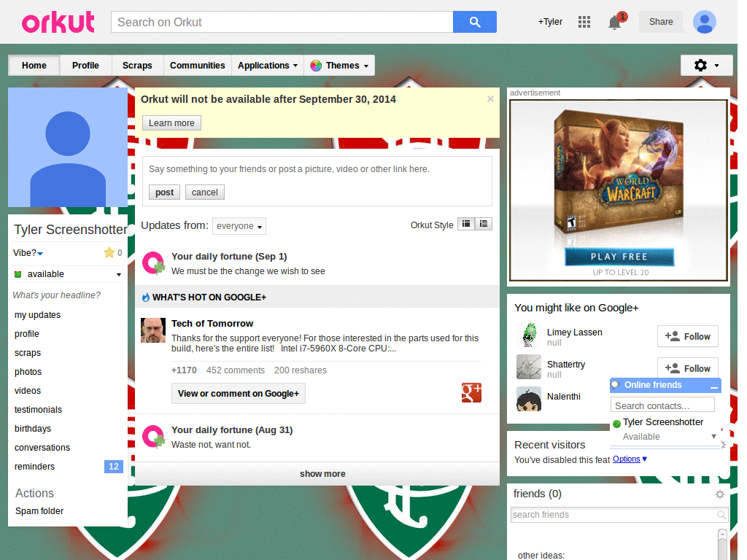This screenshot has width=747, height=560.
Task: Open the Google apps grid icon
Action: click(584, 22)
